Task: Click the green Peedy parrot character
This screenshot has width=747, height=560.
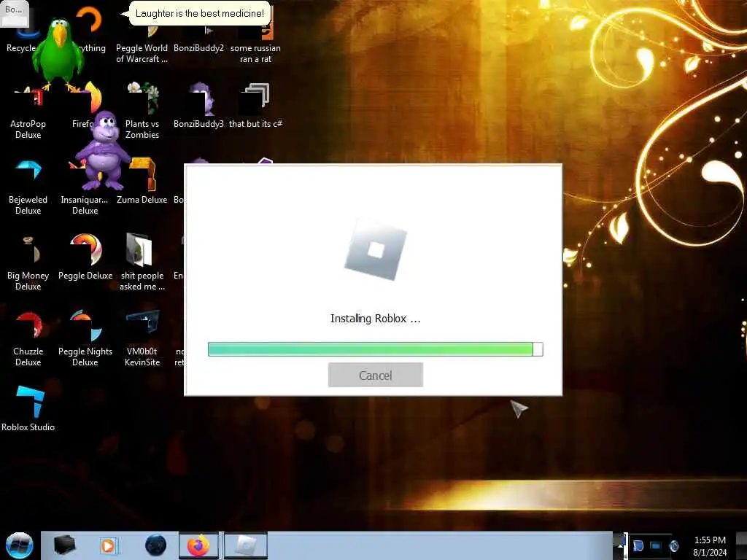Action: [58, 55]
